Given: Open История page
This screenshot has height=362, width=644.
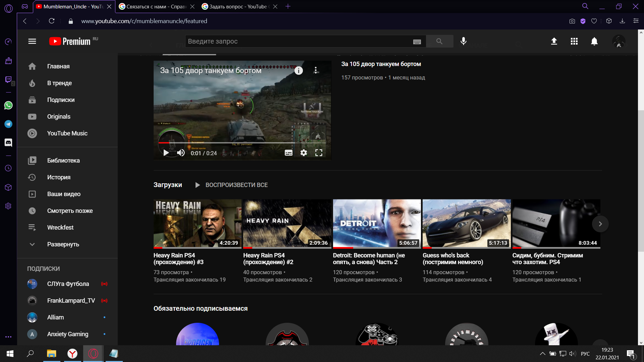Looking at the screenshot, I should pyautogui.click(x=67, y=177).
